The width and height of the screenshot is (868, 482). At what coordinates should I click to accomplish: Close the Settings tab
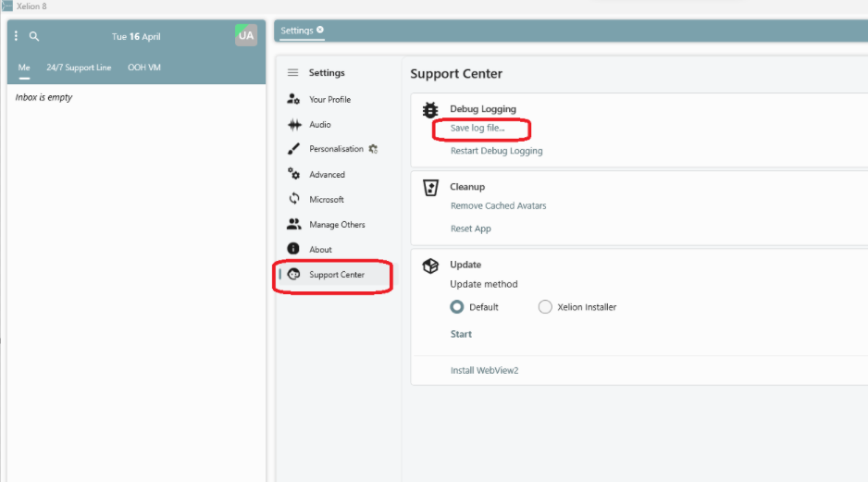pyautogui.click(x=320, y=30)
